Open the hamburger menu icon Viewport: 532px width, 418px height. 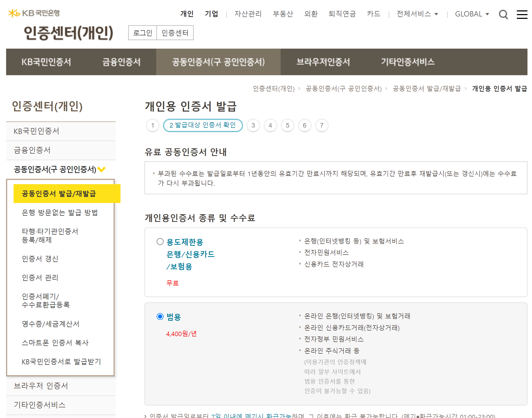coord(522,14)
